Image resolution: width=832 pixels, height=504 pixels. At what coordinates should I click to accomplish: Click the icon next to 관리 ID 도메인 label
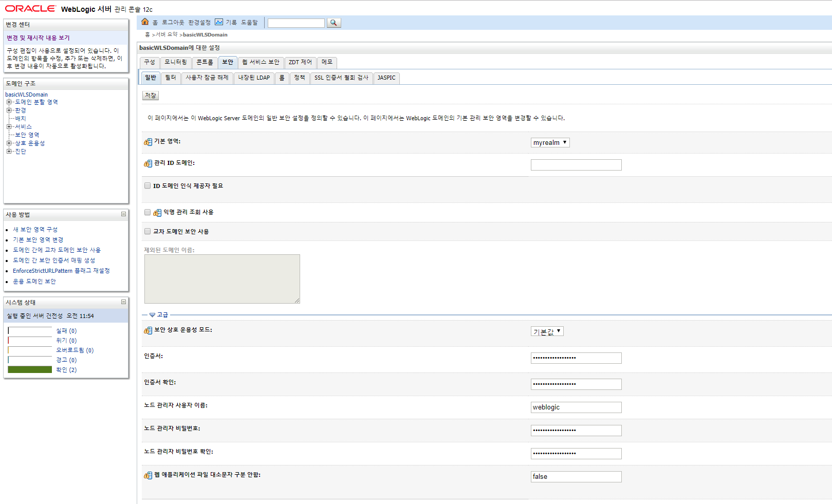point(148,163)
